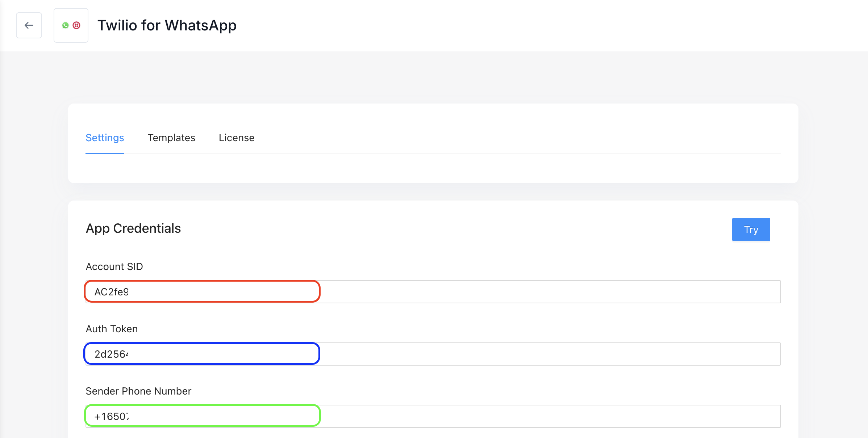The image size is (868, 438).
Task: Click the "Auth Token" label
Action: [112, 329]
